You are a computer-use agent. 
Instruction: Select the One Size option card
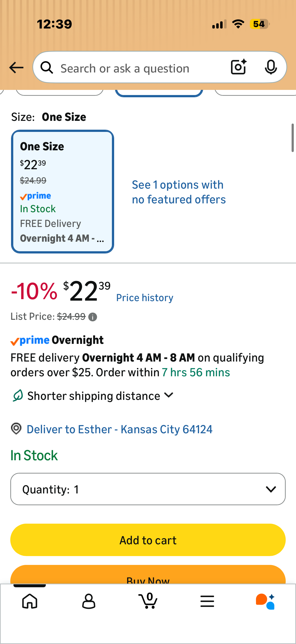coord(62,192)
